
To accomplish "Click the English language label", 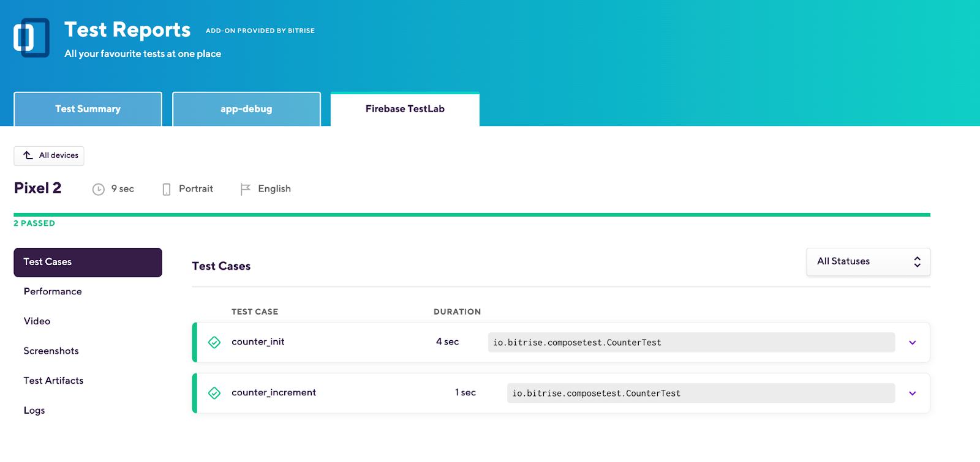I will 274,189.
